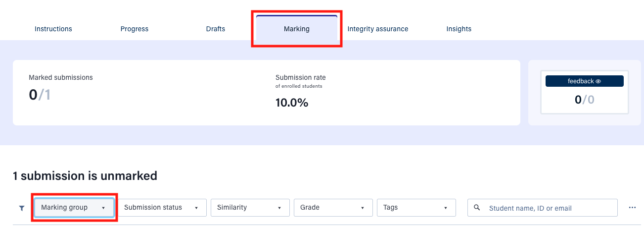This screenshot has height=228, width=644.
Task: Open the three-dot more options menu
Action: click(632, 208)
